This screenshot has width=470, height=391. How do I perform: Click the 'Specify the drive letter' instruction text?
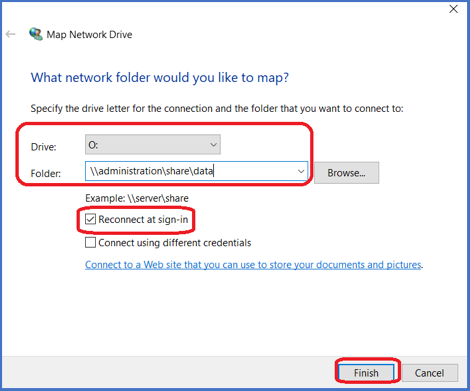(x=217, y=109)
